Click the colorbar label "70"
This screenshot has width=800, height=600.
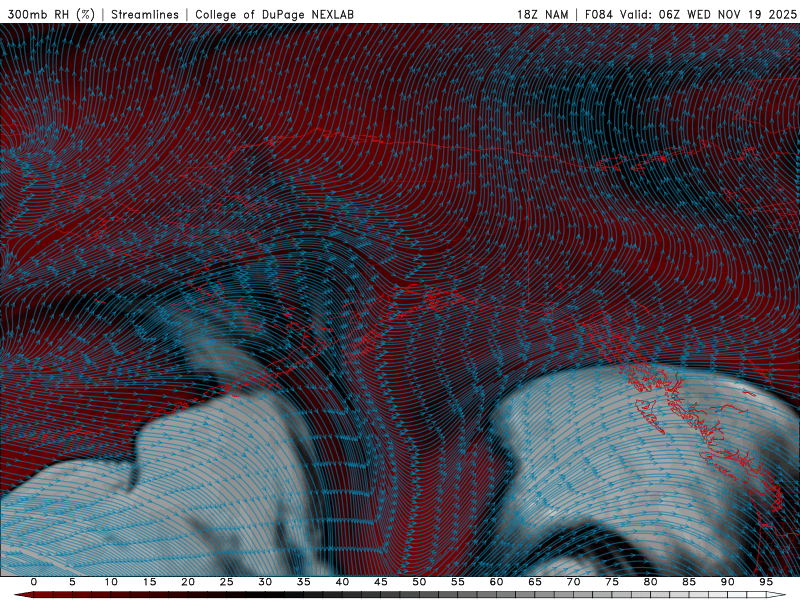pos(573,582)
